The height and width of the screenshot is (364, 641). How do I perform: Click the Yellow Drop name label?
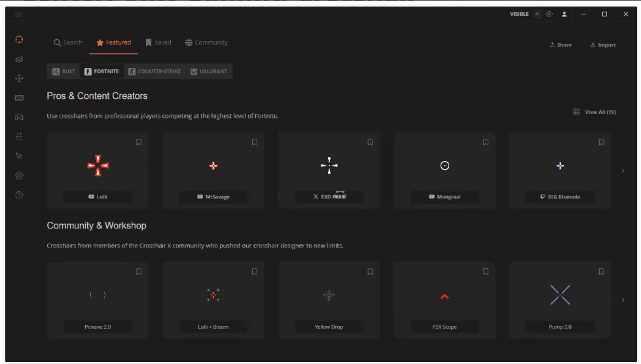click(x=329, y=327)
